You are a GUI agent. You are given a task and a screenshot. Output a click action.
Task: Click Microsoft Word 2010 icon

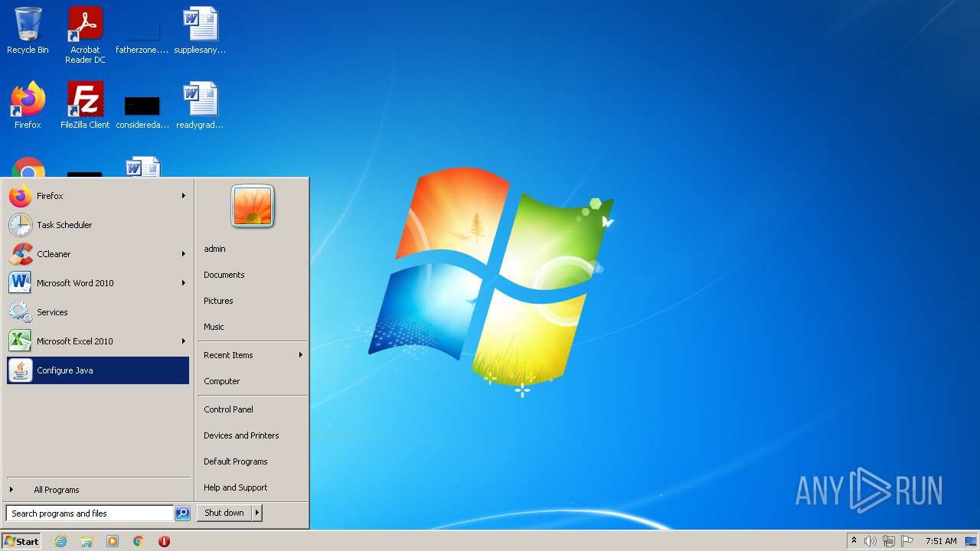[21, 283]
